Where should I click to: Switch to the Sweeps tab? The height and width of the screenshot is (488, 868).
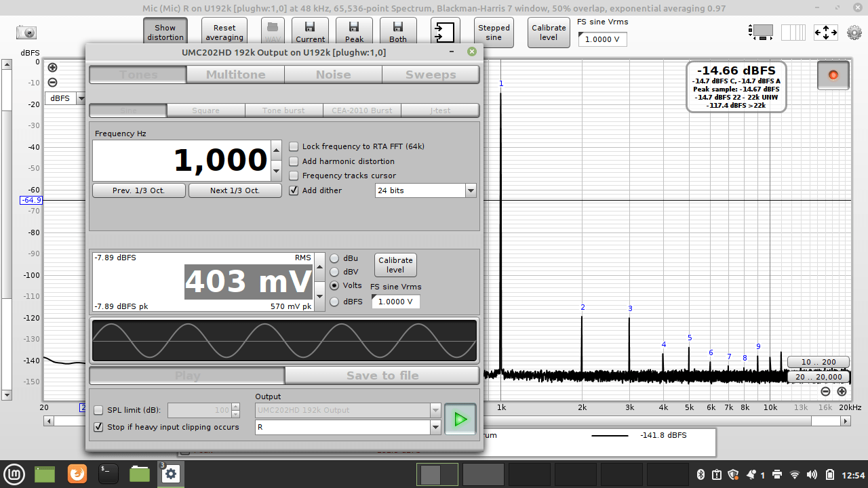(x=431, y=75)
